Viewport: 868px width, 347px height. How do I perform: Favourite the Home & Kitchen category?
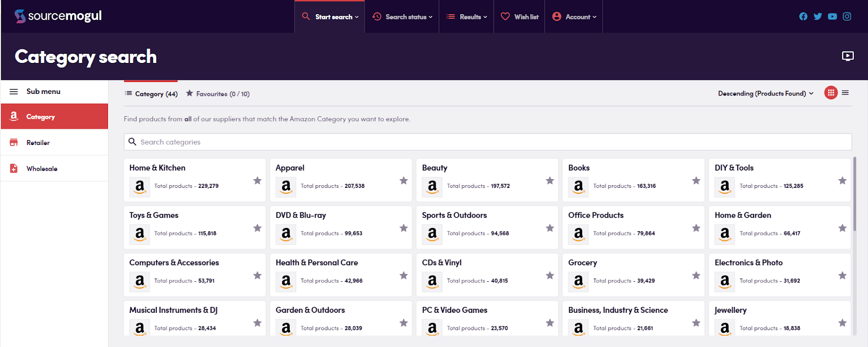tap(257, 181)
